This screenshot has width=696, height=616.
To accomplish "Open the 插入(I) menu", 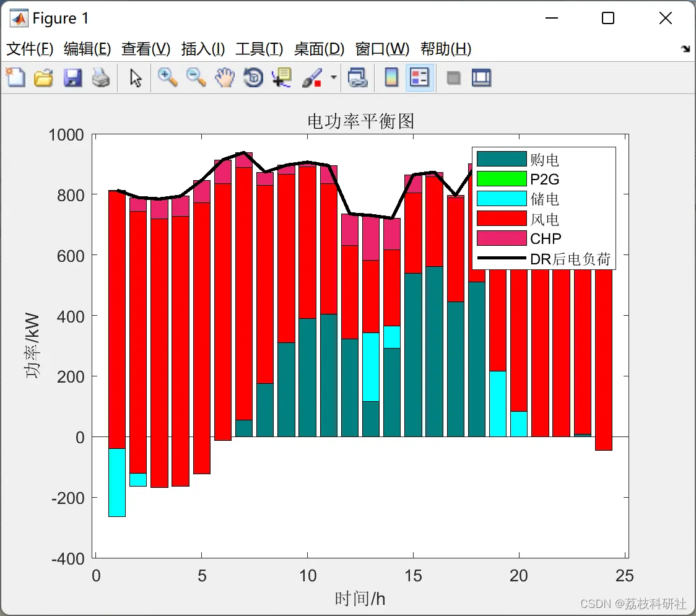I will pos(203,49).
